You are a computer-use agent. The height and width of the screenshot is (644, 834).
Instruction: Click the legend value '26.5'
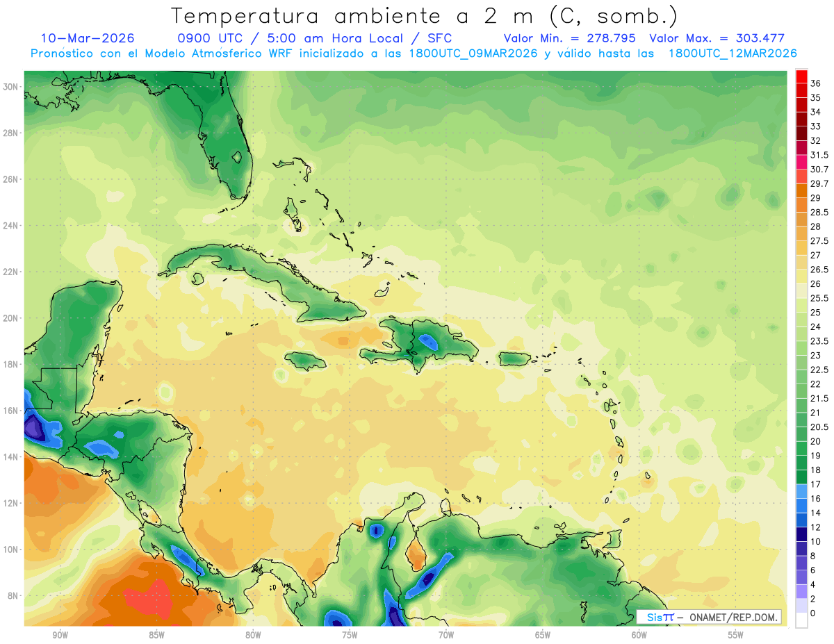tap(819, 270)
